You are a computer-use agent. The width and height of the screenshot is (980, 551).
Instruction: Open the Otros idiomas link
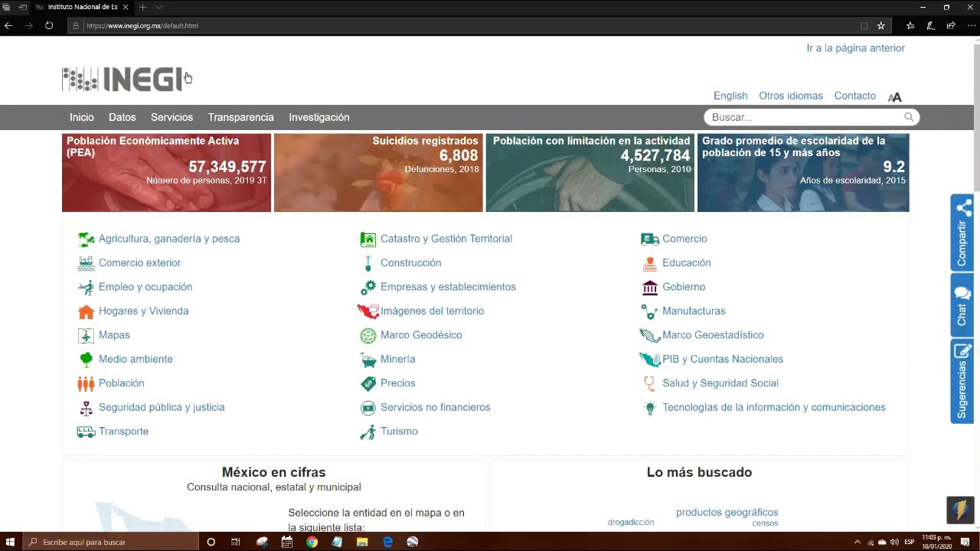pos(791,96)
